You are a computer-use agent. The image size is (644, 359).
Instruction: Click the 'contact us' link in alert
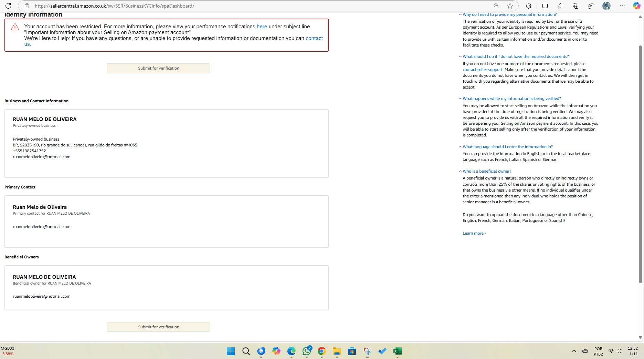point(173,41)
